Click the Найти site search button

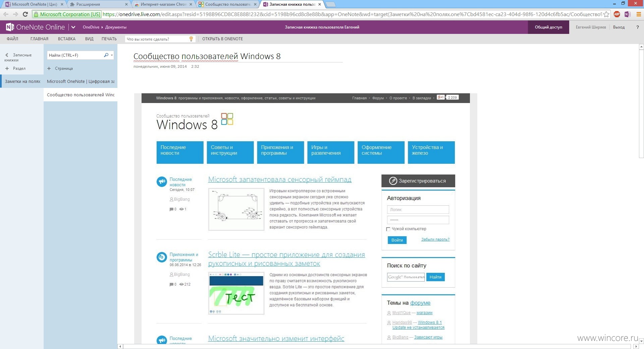[x=435, y=277]
